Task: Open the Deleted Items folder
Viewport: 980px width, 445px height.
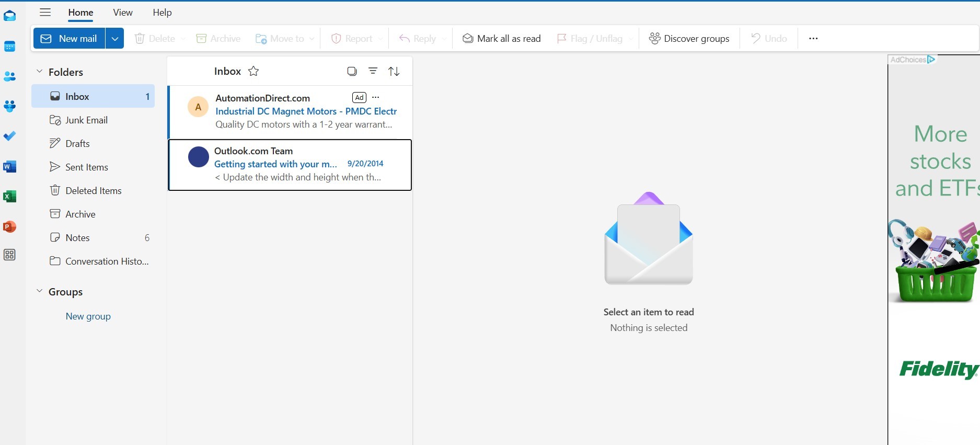Action: tap(93, 190)
